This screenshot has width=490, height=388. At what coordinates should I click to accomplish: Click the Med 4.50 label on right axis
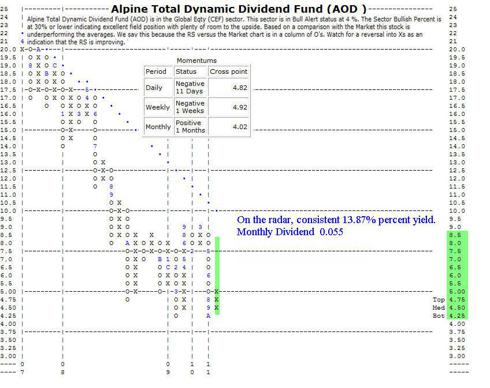[450, 308]
